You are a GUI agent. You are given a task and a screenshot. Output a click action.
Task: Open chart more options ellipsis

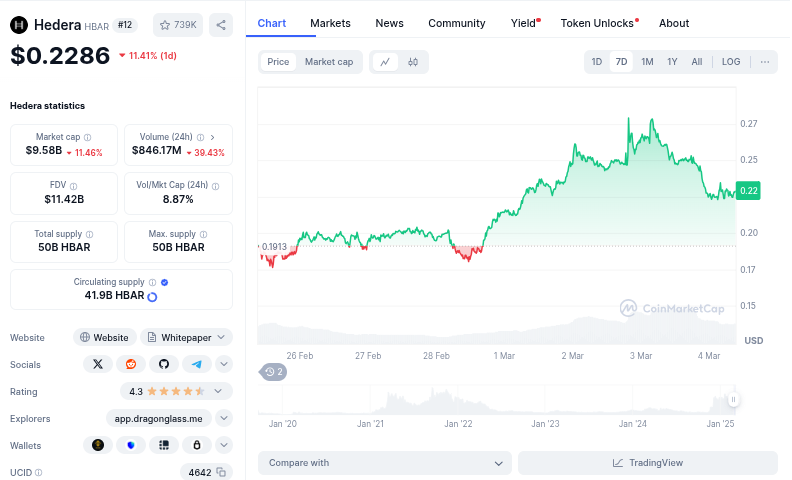765,62
